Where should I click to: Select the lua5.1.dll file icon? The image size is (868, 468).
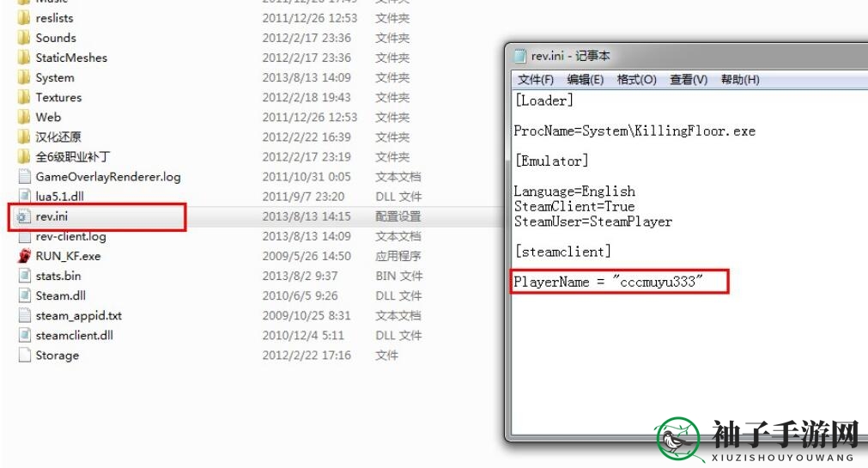pos(24,196)
